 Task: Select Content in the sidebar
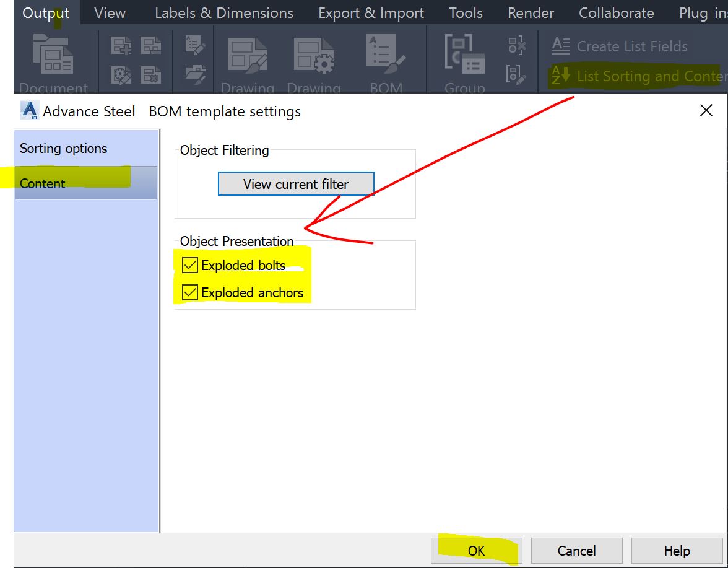click(85, 183)
